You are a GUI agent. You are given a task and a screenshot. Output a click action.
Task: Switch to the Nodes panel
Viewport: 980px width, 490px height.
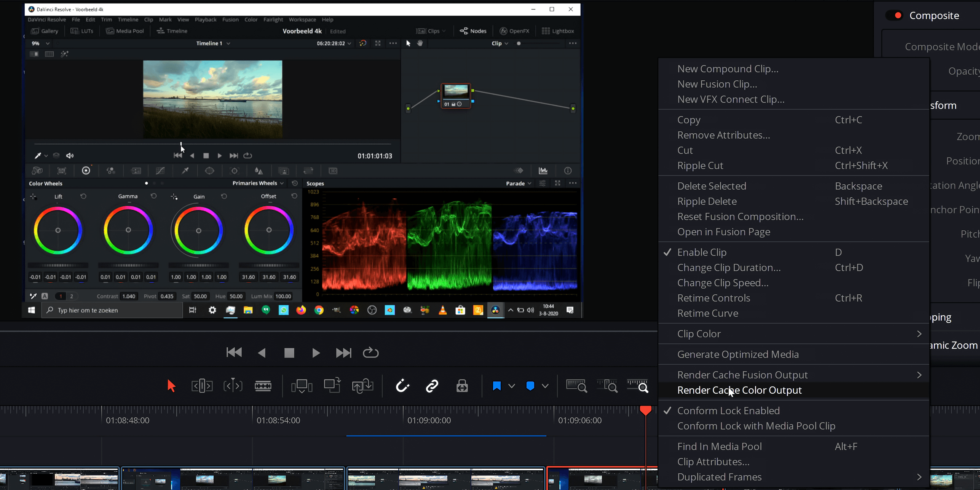click(x=473, y=31)
